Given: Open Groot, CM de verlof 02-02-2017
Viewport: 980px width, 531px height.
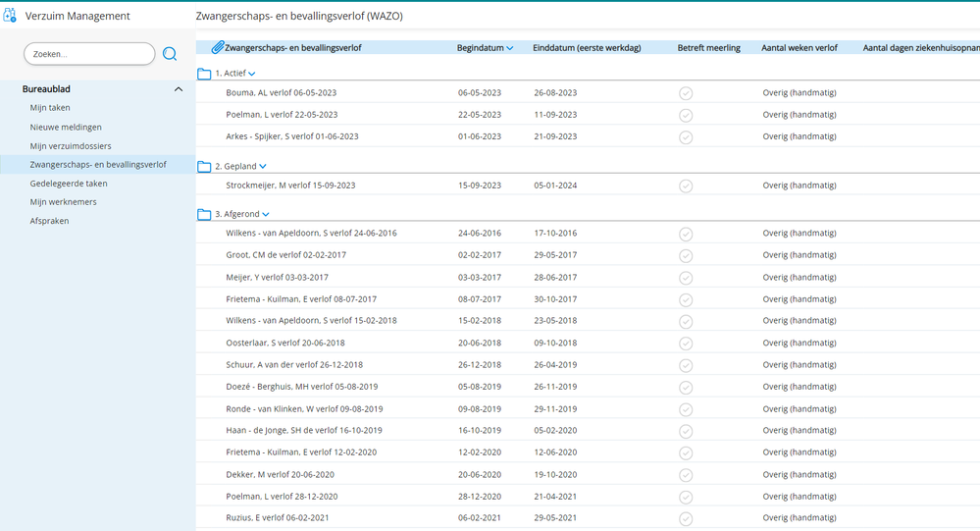Looking at the screenshot, I should (x=286, y=254).
